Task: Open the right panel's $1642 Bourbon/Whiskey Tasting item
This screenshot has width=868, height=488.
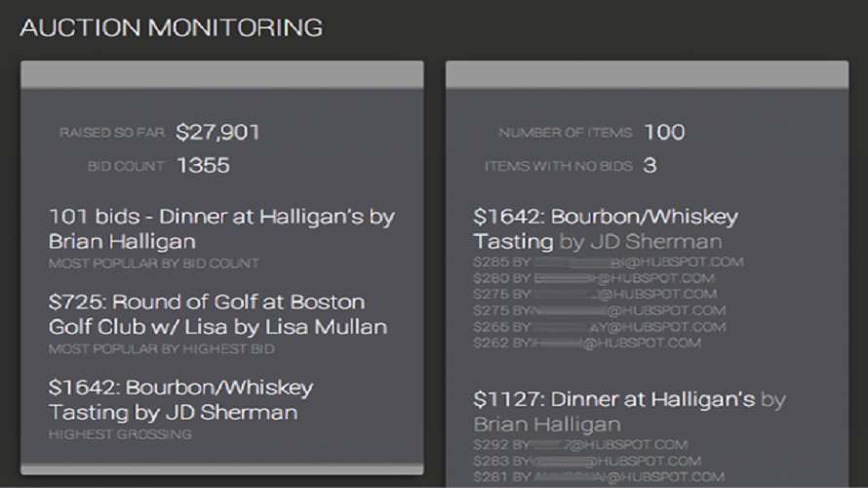Action: [606, 228]
